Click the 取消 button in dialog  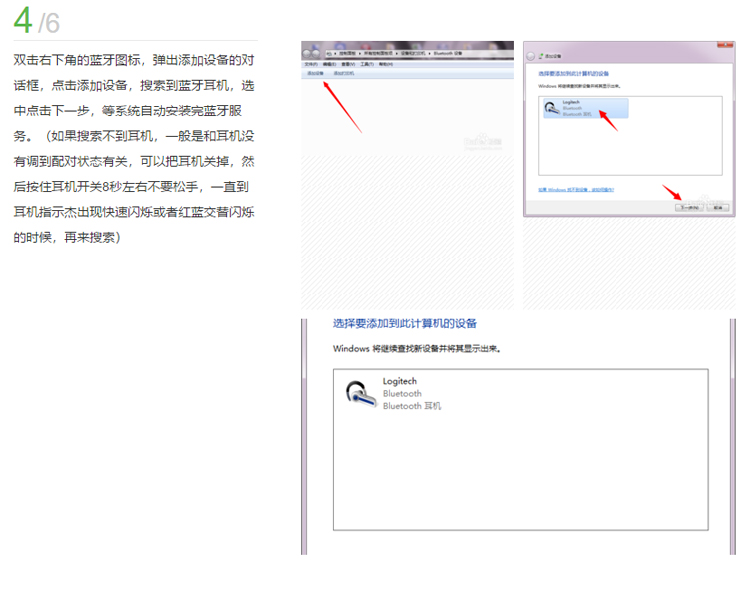(x=717, y=207)
